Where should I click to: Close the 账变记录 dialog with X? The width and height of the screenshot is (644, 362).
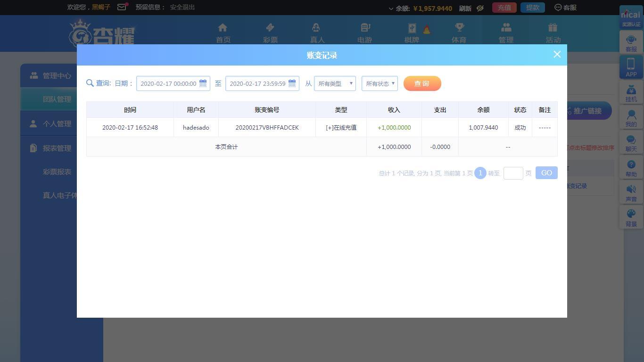(557, 54)
